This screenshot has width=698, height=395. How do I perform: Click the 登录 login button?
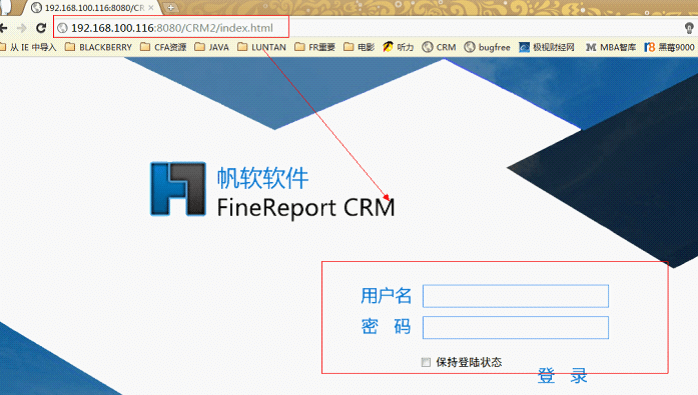point(563,375)
